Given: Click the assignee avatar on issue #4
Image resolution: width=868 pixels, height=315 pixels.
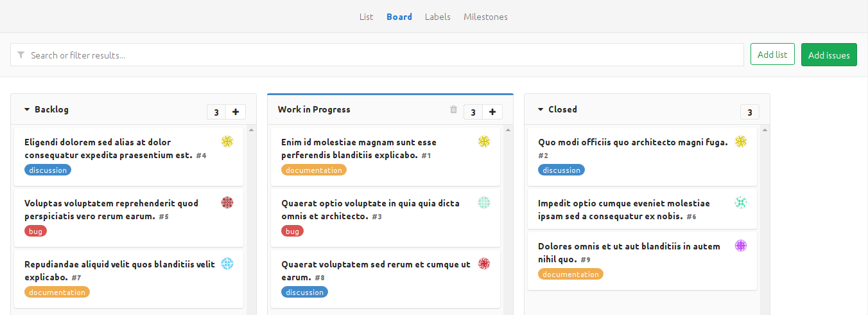Looking at the screenshot, I should [x=227, y=141].
